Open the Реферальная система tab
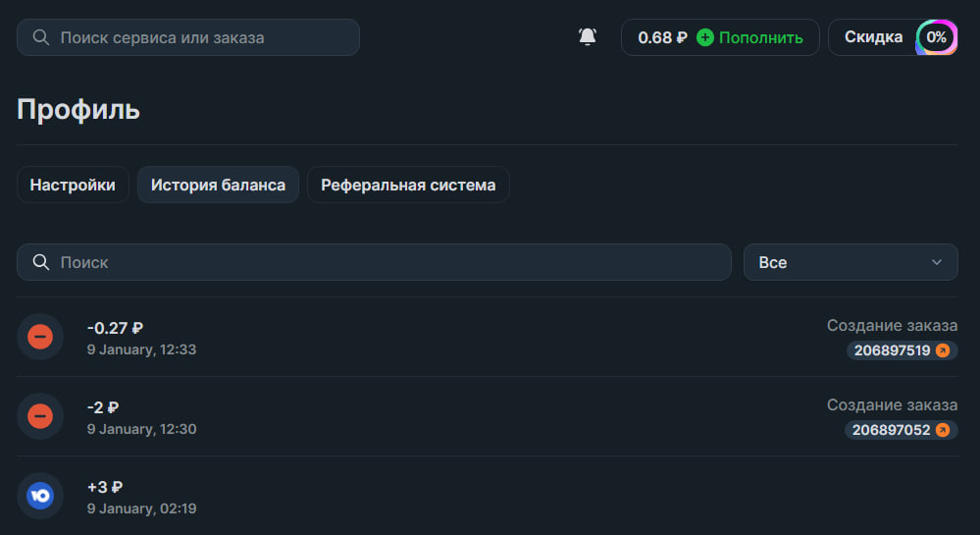This screenshot has width=980, height=535. (x=408, y=185)
